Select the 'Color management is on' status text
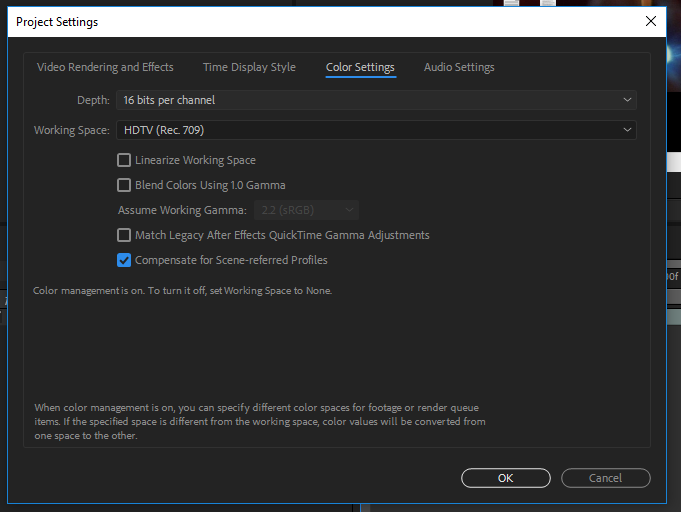Image resolution: width=681 pixels, height=512 pixels. [x=182, y=291]
